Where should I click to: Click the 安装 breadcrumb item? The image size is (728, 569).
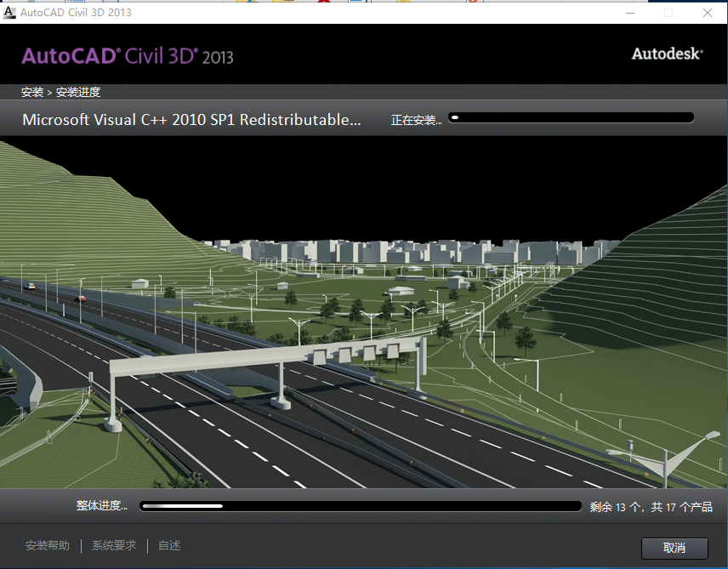coord(32,92)
